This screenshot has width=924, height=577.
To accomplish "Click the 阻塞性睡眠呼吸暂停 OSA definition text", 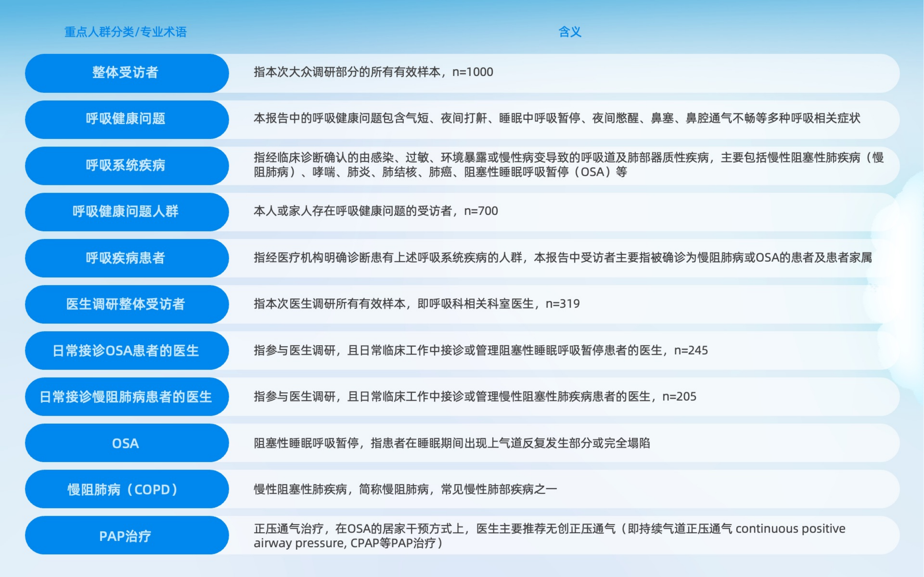I will tap(452, 443).
